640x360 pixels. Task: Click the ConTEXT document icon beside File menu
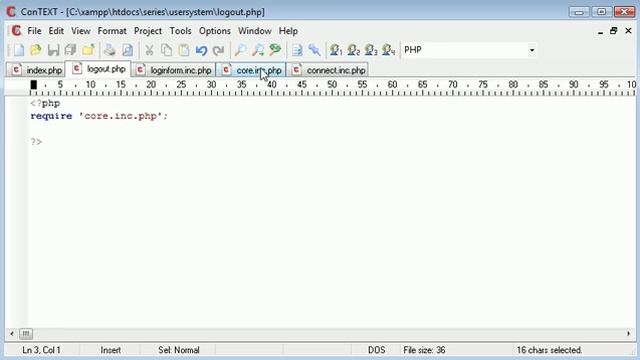pyautogui.click(x=16, y=31)
